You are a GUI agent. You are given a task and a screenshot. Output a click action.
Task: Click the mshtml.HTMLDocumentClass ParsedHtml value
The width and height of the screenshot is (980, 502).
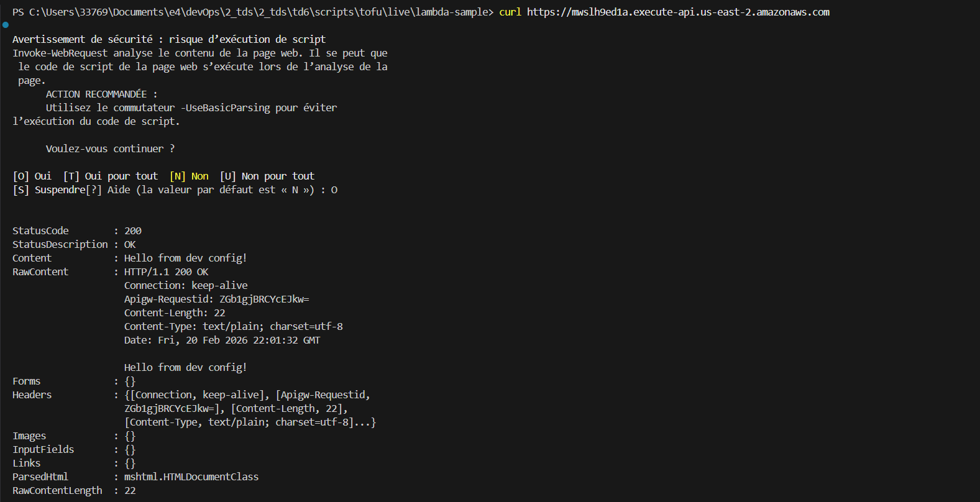191,477
